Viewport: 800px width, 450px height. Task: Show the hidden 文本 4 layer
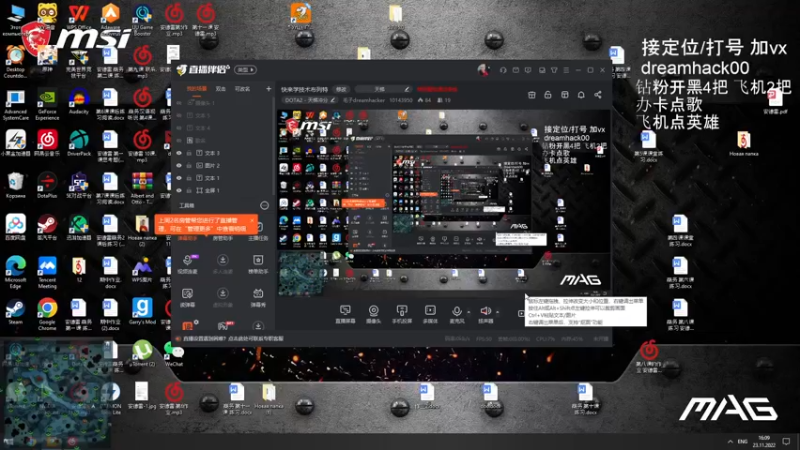(x=179, y=128)
